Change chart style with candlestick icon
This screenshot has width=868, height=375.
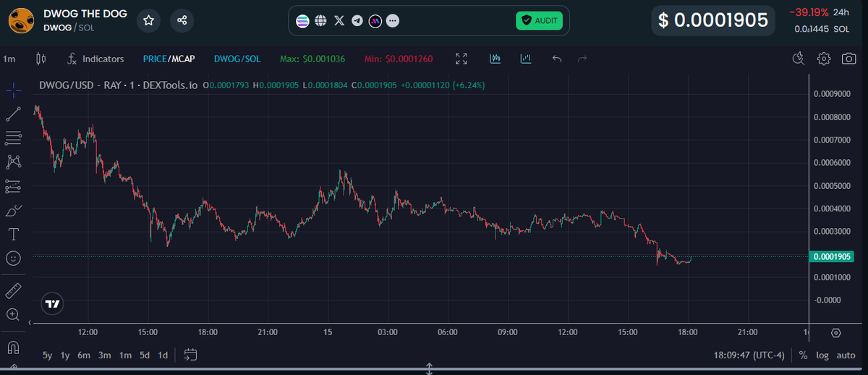(x=41, y=59)
